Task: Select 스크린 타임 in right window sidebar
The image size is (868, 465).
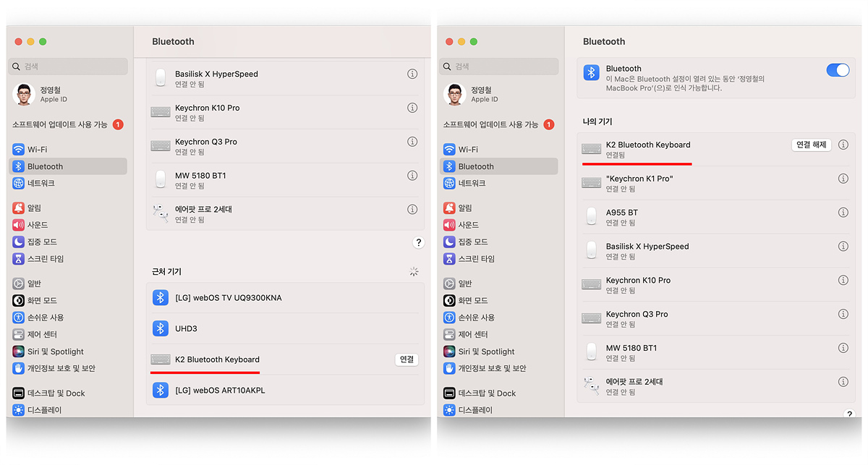Action: click(499, 259)
